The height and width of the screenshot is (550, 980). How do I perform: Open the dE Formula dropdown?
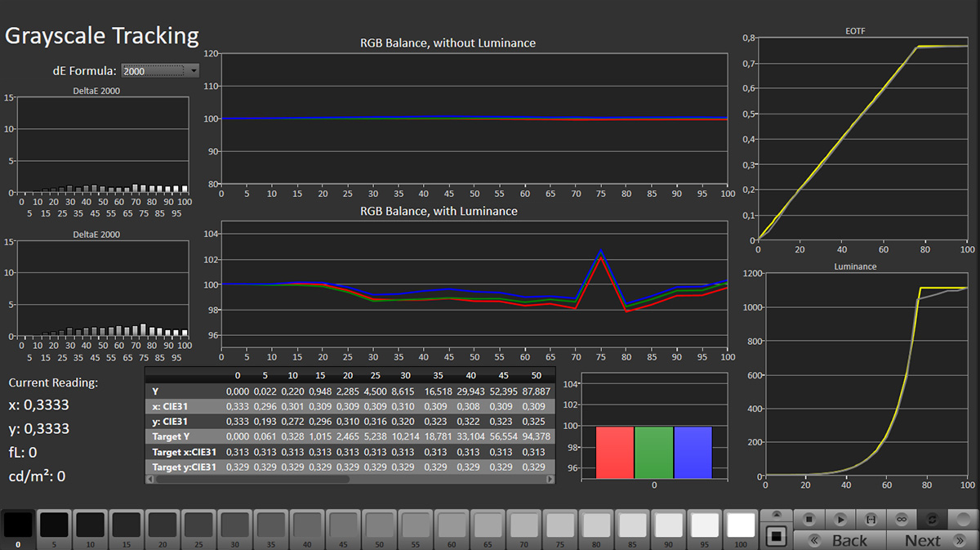point(160,71)
